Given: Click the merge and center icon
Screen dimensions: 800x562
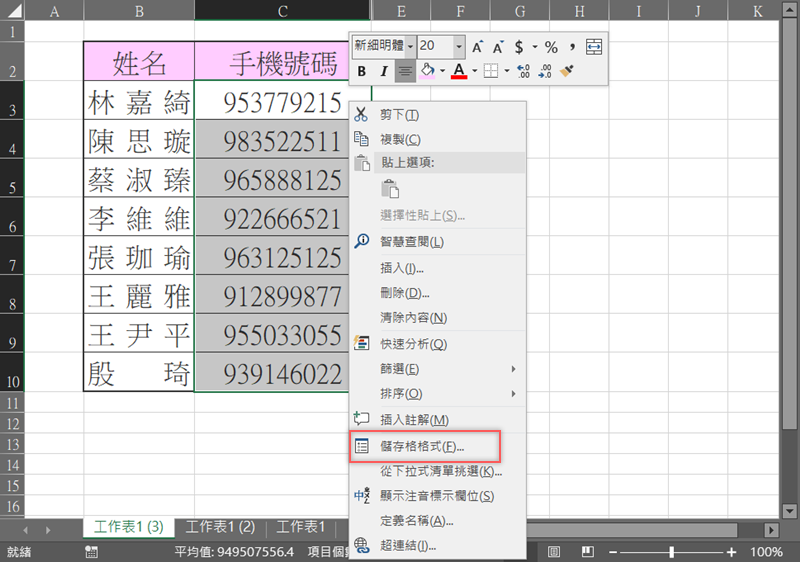Looking at the screenshot, I should coord(594,46).
